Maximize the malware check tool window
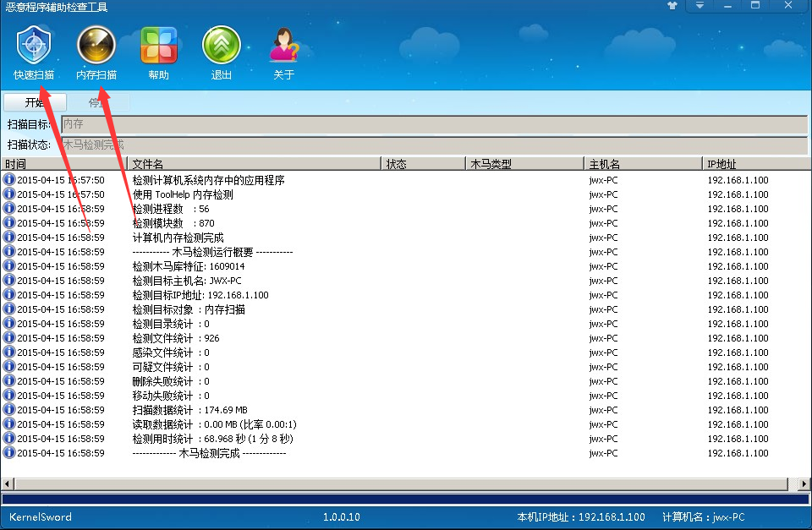Screen dimensions: 812x530 click(x=755, y=6)
